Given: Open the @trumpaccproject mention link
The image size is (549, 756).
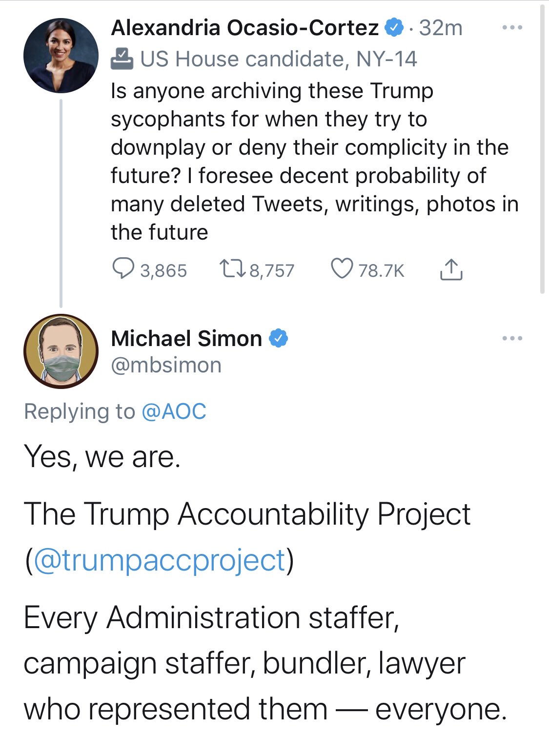Looking at the screenshot, I should tap(160, 560).
